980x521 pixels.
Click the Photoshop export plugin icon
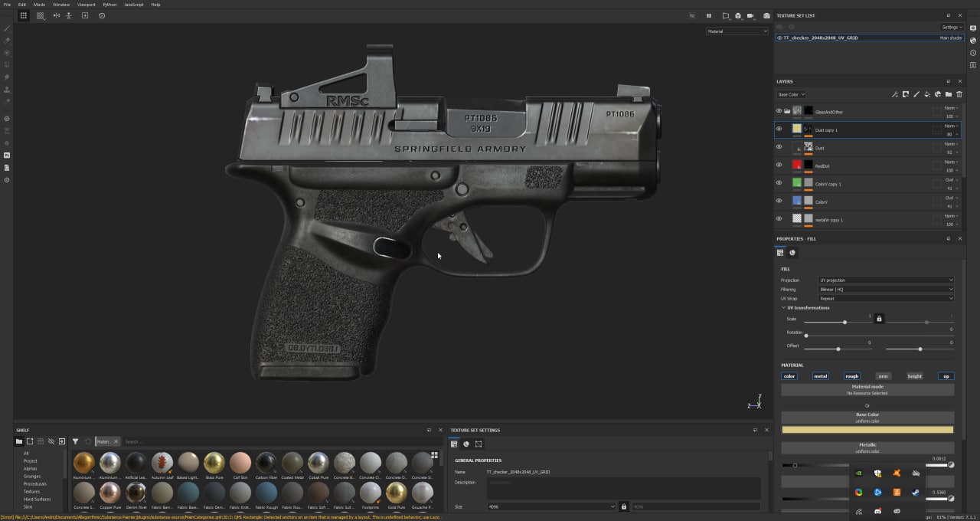tap(7, 155)
